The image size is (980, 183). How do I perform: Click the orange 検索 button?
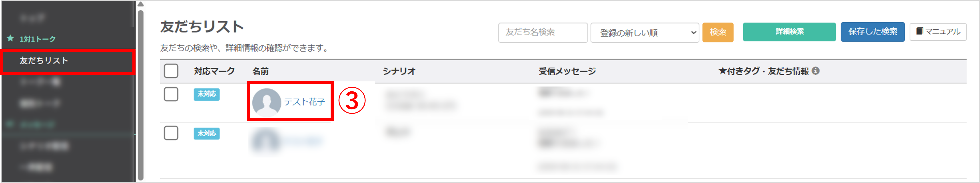(x=717, y=32)
